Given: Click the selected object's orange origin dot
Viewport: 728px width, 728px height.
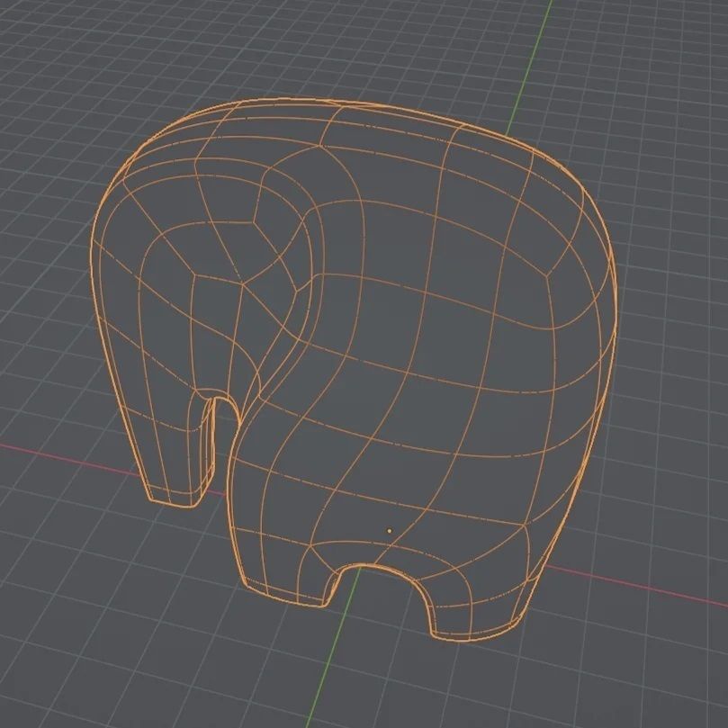Looking at the screenshot, I should click(389, 531).
